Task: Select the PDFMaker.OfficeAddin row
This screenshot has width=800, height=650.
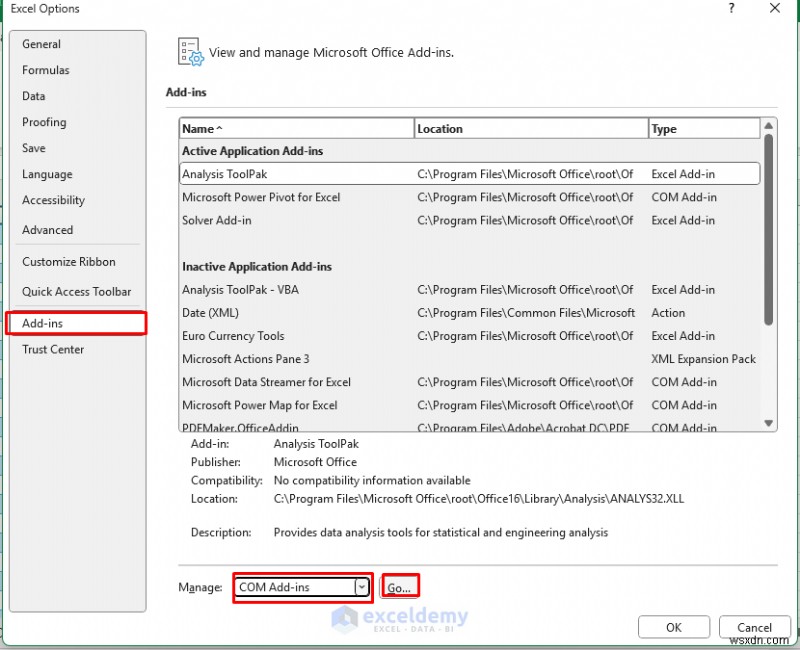Action: pyautogui.click(x=469, y=427)
